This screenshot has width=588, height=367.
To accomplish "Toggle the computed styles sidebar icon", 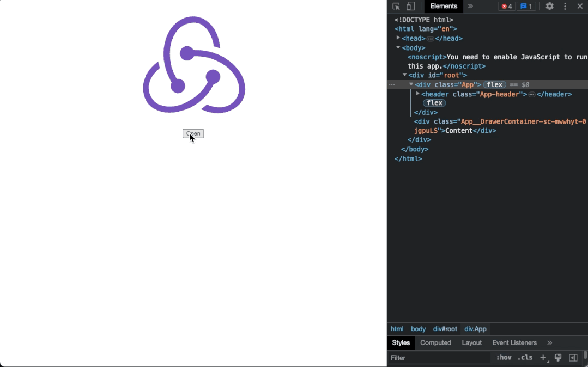I will 573,358.
